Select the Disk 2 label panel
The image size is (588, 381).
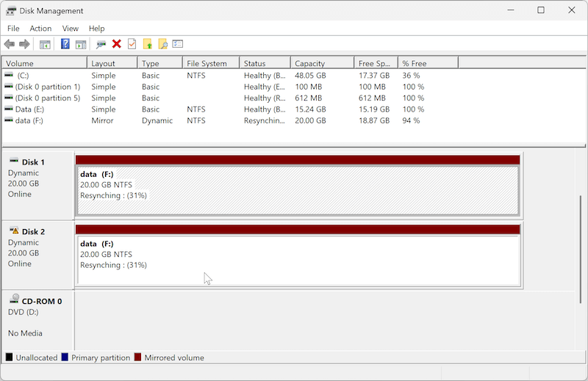point(37,255)
